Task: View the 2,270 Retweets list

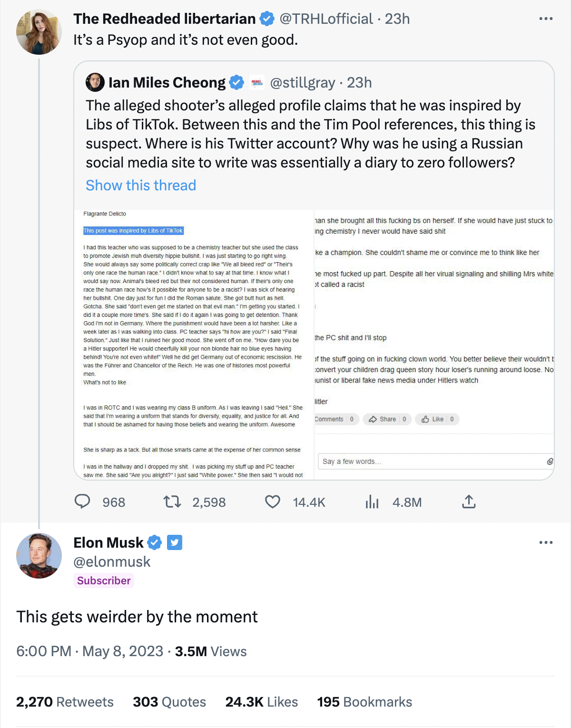Action: click(65, 702)
